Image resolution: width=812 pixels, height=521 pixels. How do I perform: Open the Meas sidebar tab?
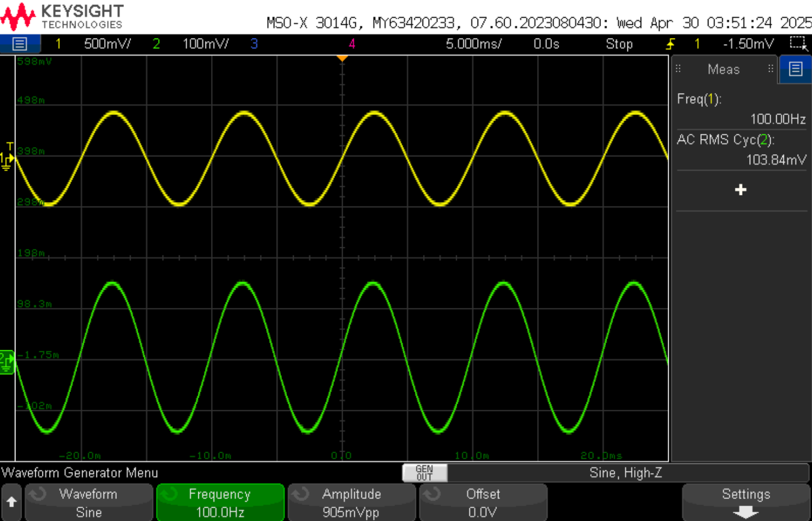[723, 69]
